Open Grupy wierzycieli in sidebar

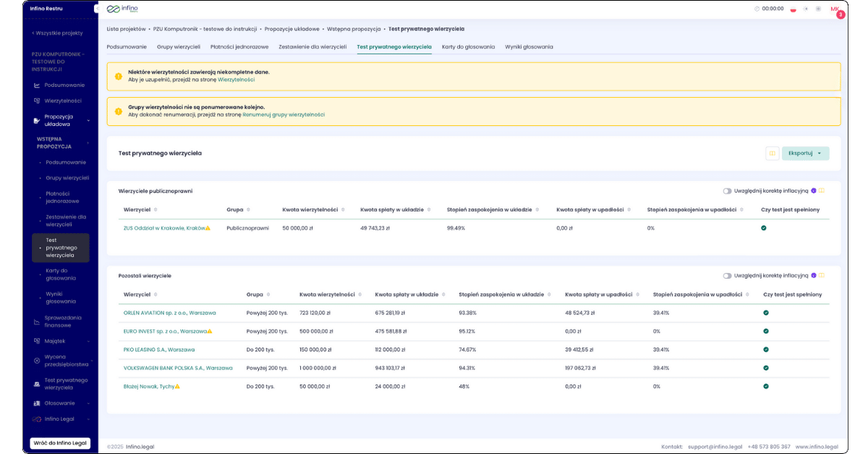pyautogui.click(x=67, y=178)
